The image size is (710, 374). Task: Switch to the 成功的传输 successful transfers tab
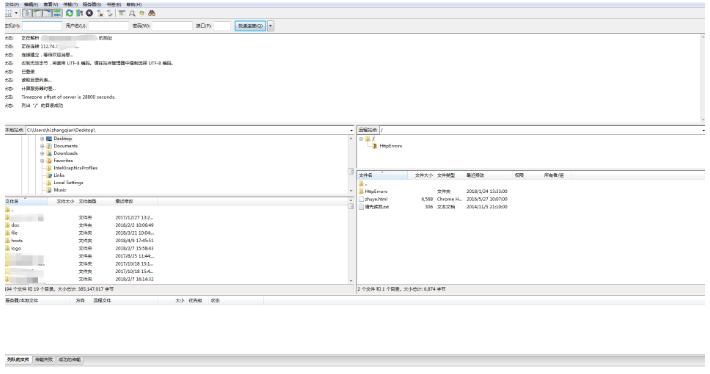tap(70, 360)
